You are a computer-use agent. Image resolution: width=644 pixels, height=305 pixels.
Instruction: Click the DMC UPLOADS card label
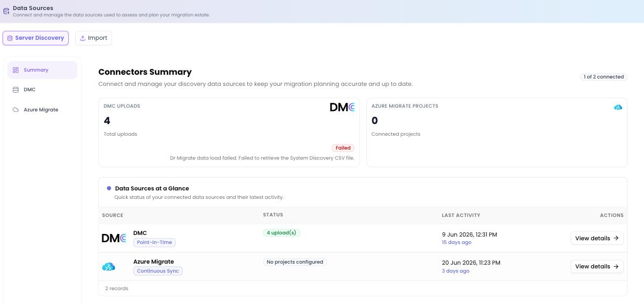pyautogui.click(x=122, y=106)
